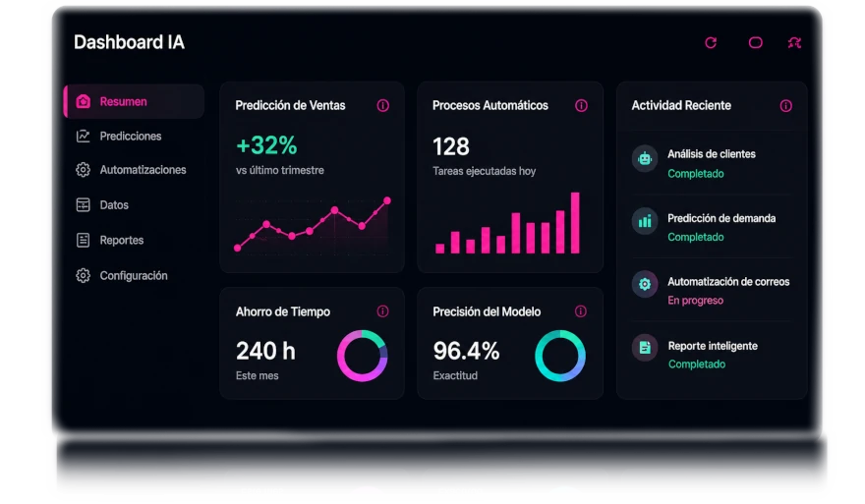Click the Predicción de demanda chart icon
865x504 pixels.
[645, 222]
